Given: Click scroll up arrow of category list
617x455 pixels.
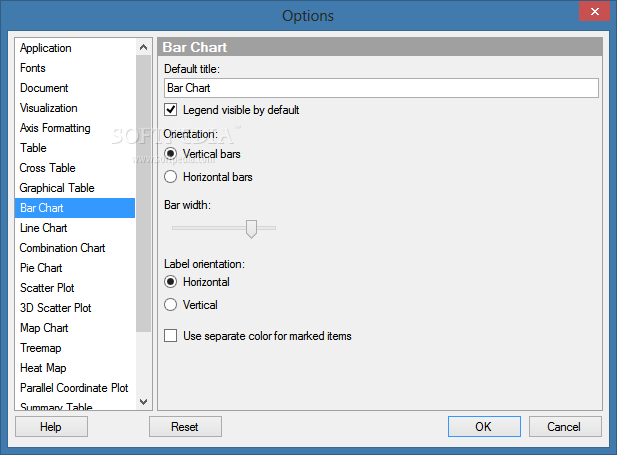Looking at the screenshot, I should tap(144, 47).
